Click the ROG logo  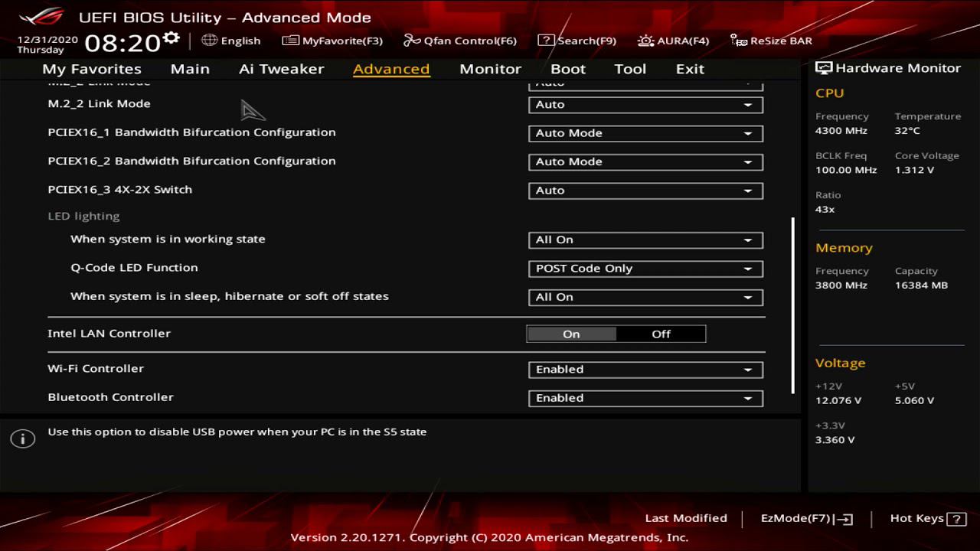tap(43, 16)
